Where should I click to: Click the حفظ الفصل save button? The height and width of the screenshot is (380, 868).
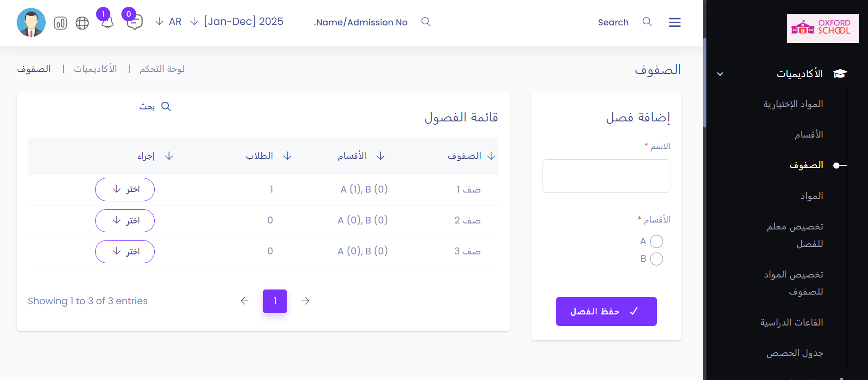pos(606,311)
